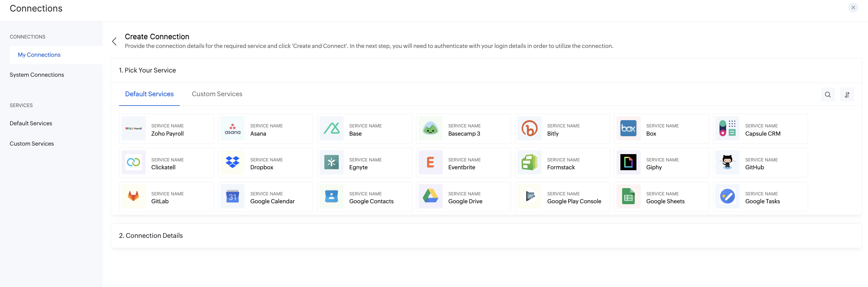Select the Google Drive logo
The width and height of the screenshot is (868, 287).
430,196
